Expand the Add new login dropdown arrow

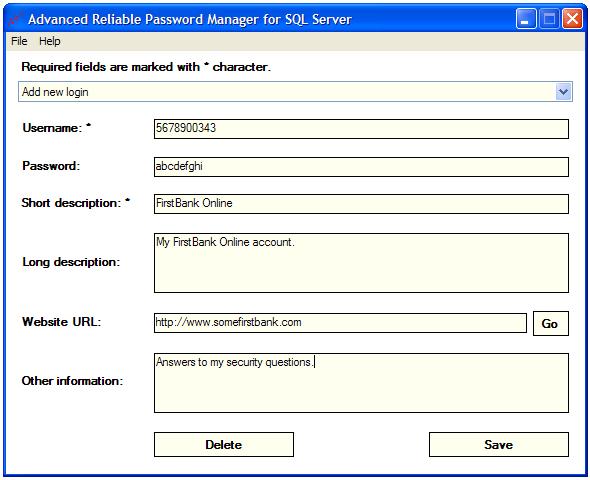coord(563,92)
